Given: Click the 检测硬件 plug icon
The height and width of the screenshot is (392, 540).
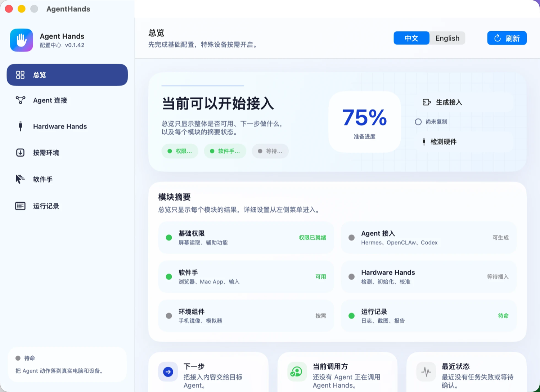Looking at the screenshot, I should 424,142.
